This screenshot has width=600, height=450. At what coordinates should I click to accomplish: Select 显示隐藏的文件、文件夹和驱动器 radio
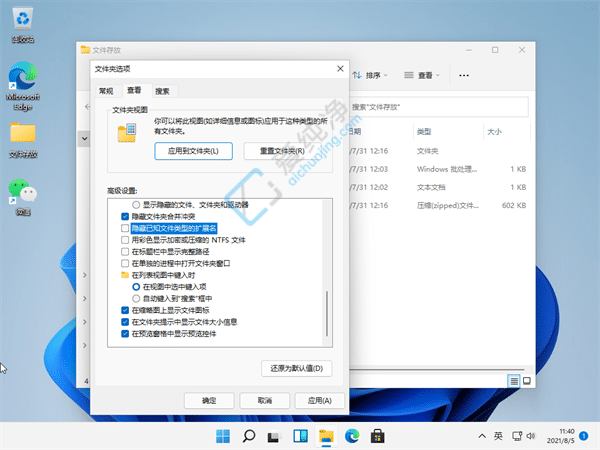(x=136, y=205)
